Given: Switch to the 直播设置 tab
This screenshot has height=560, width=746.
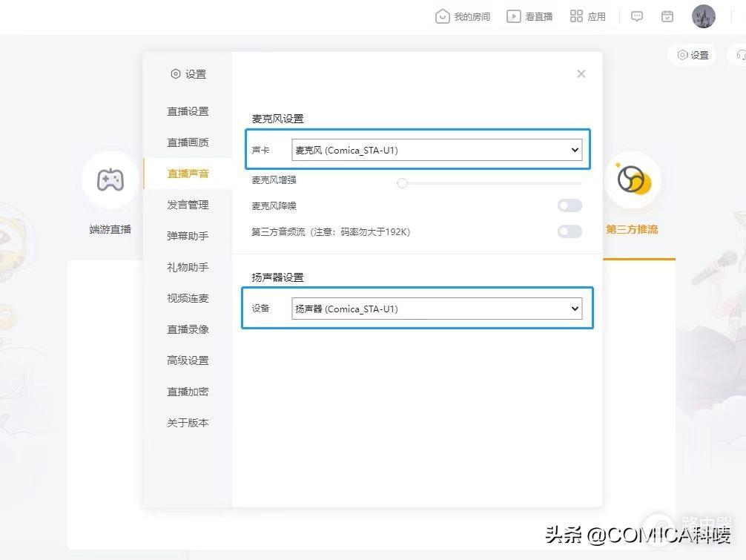Looking at the screenshot, I should pos(188,111).
